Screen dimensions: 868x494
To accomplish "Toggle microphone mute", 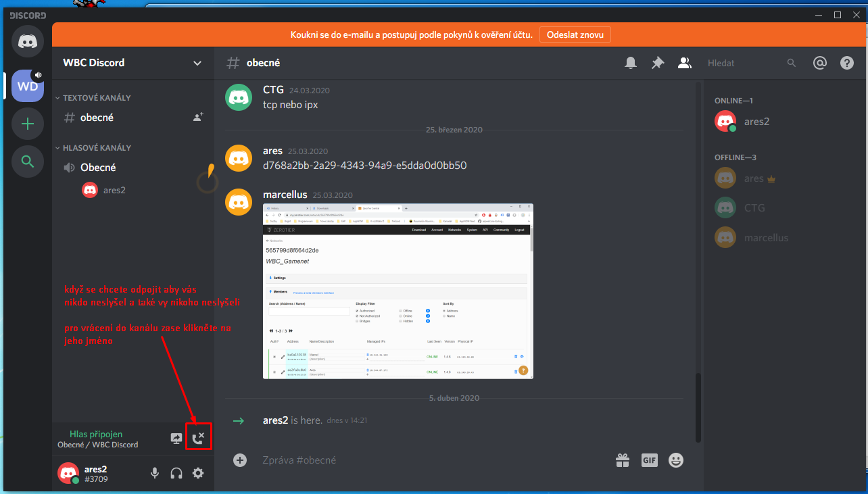I will click(155, 474).
